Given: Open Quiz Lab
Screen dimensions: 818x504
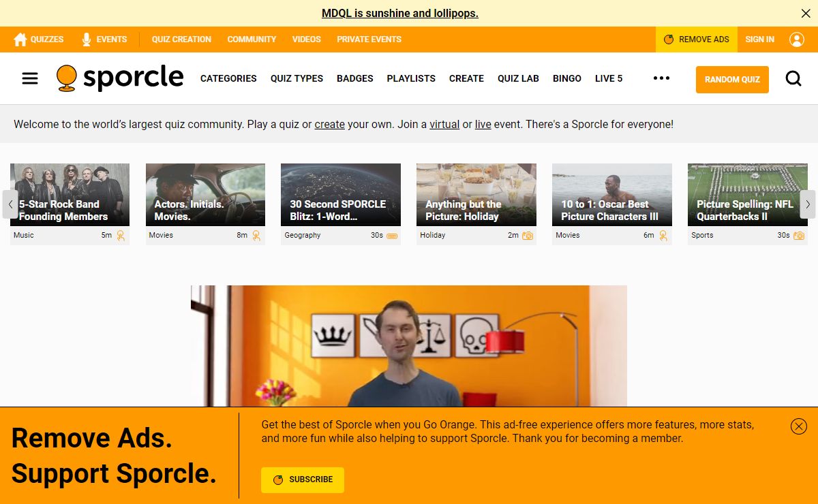Looking at the screenshot, I should [518, 78].
